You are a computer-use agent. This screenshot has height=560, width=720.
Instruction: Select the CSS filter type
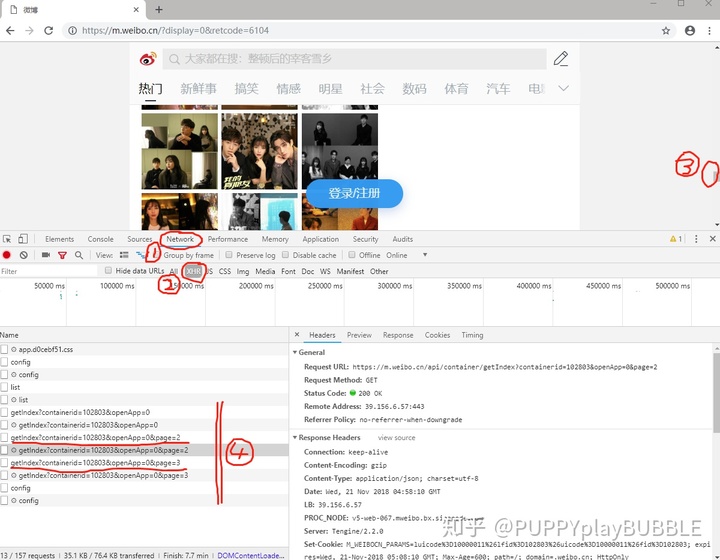(225, 271)
